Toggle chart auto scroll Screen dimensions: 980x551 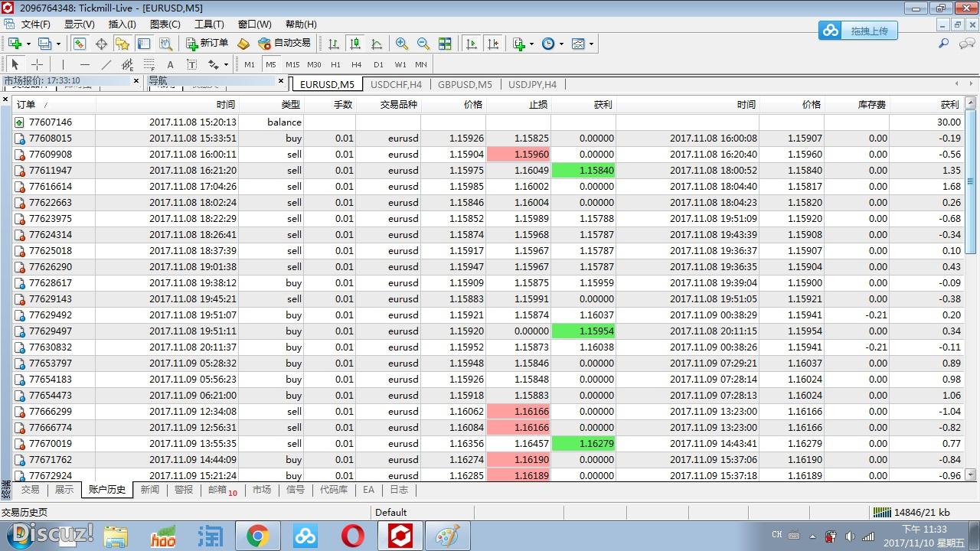tap(472, 44)
